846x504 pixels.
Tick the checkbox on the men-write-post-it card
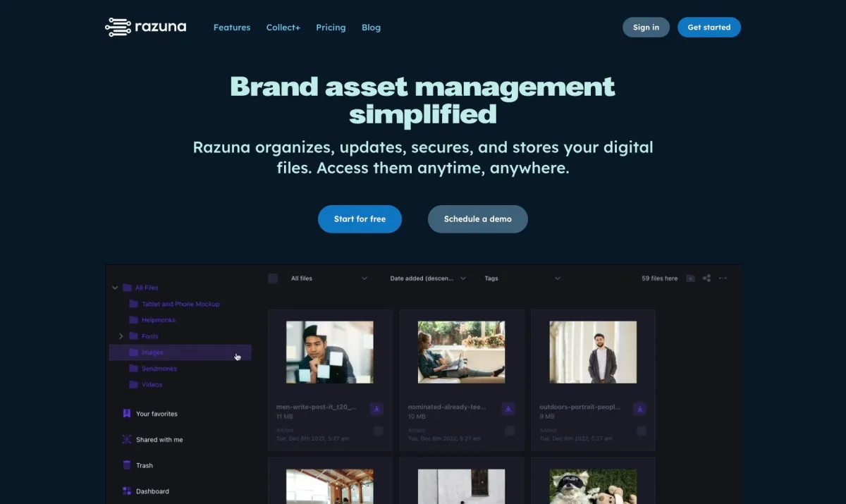pos(379,431)
